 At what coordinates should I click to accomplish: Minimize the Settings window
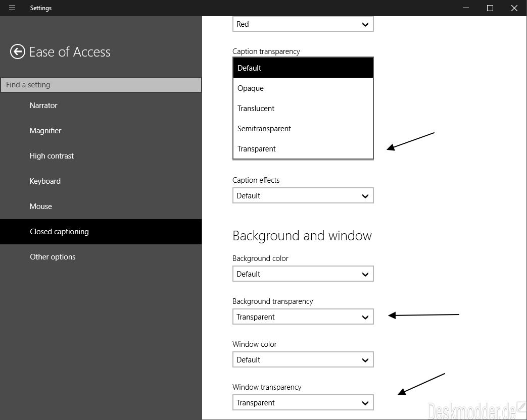(x=465, y=8)
